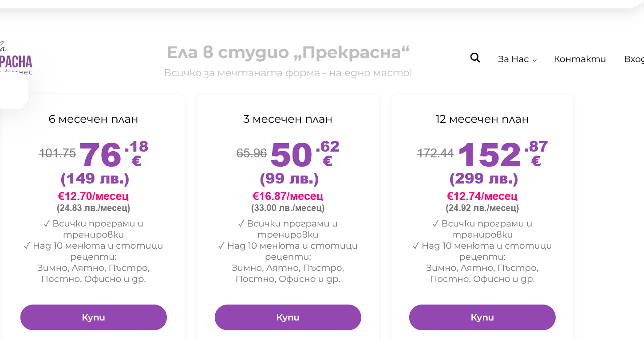Viewport: 644px width, 340px height.
Task: Click the €12.74/месец monthly rate
Action: [x=482, y=196]
